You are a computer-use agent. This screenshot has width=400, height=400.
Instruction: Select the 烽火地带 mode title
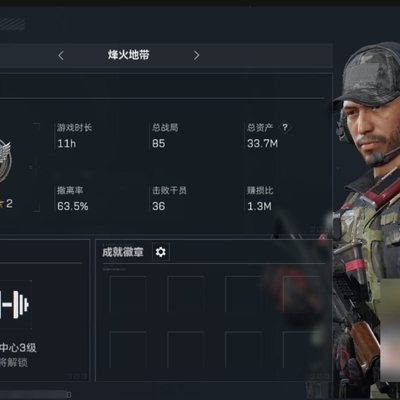[128, 55]
